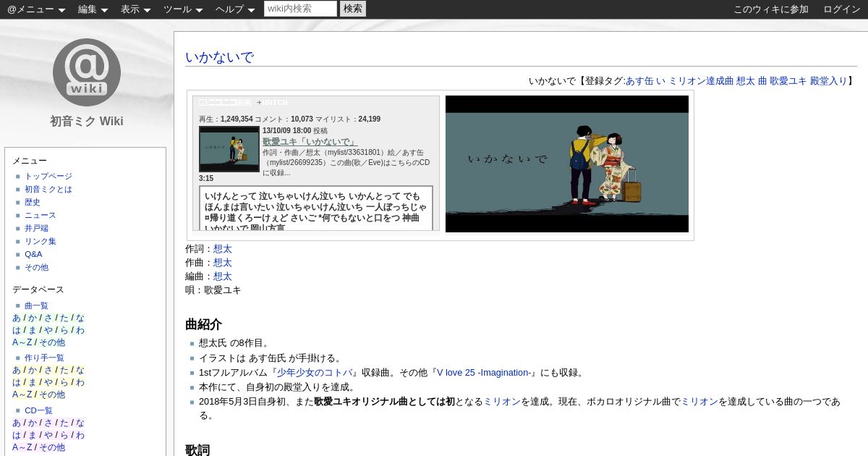
Task: Open the 歌愛ユキ tag link
Action: [788, 81]
